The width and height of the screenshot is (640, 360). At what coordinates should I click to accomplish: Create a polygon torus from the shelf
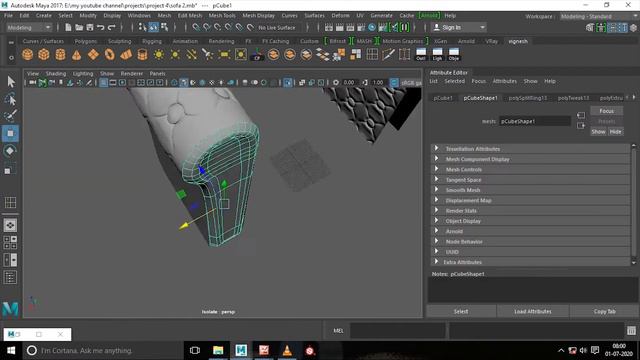pos(109,54)
